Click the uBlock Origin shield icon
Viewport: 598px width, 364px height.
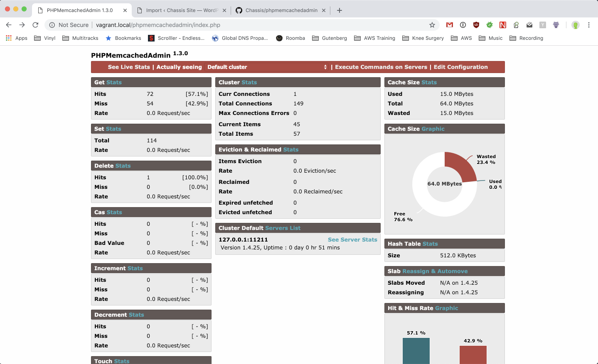tap(476, 25)
